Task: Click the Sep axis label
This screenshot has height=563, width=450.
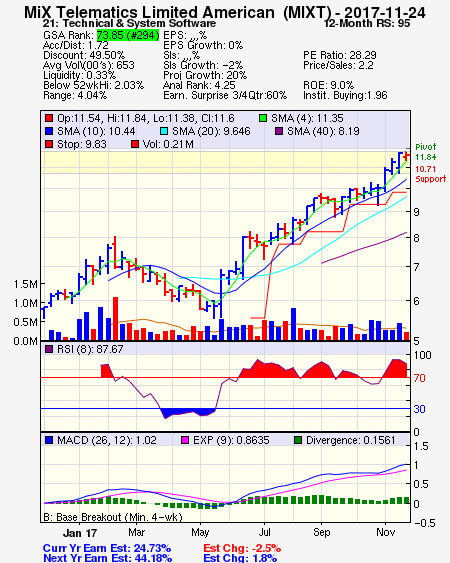Action: [321, 532]
